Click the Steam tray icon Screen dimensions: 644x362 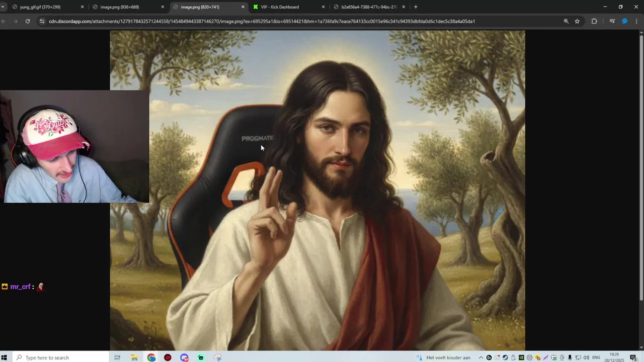505,357
